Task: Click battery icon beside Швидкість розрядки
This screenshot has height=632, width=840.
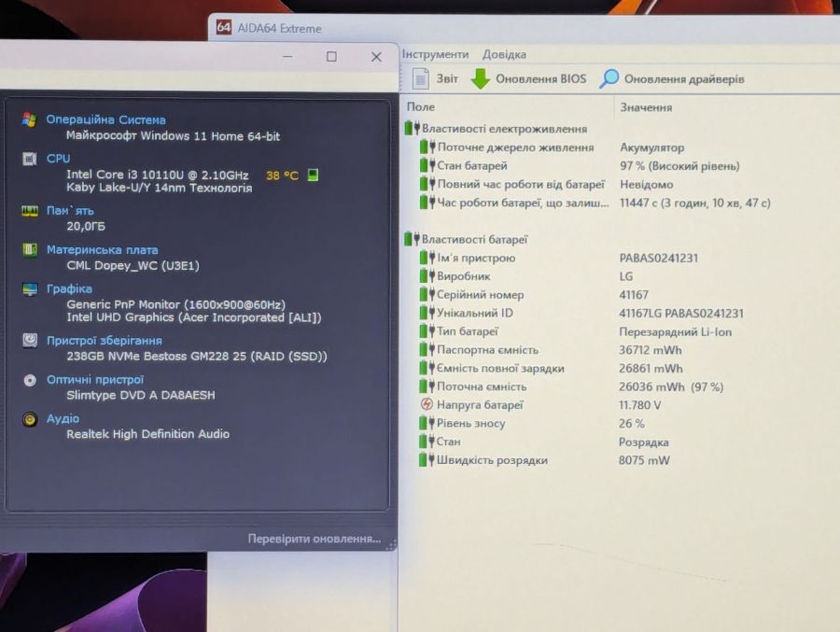Action: point(427,460)
